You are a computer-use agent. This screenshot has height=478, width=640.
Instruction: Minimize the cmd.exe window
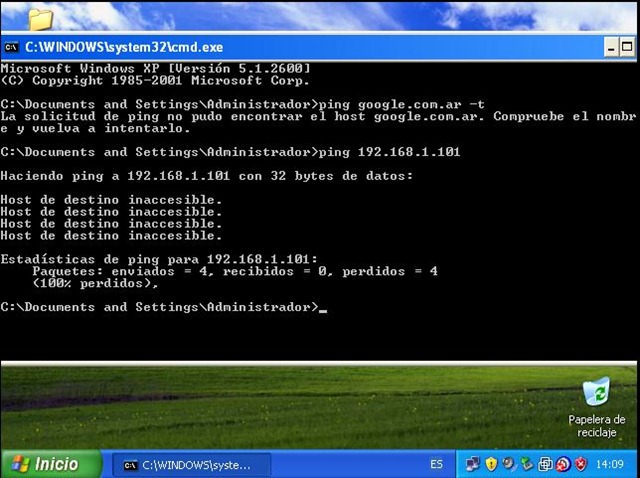tap(611, 48)
